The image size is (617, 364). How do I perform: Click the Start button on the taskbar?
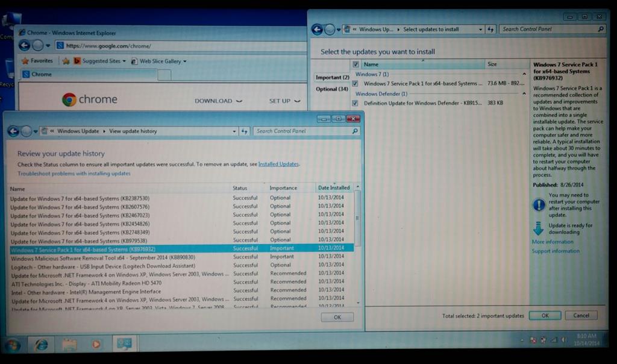pos(13,345)
